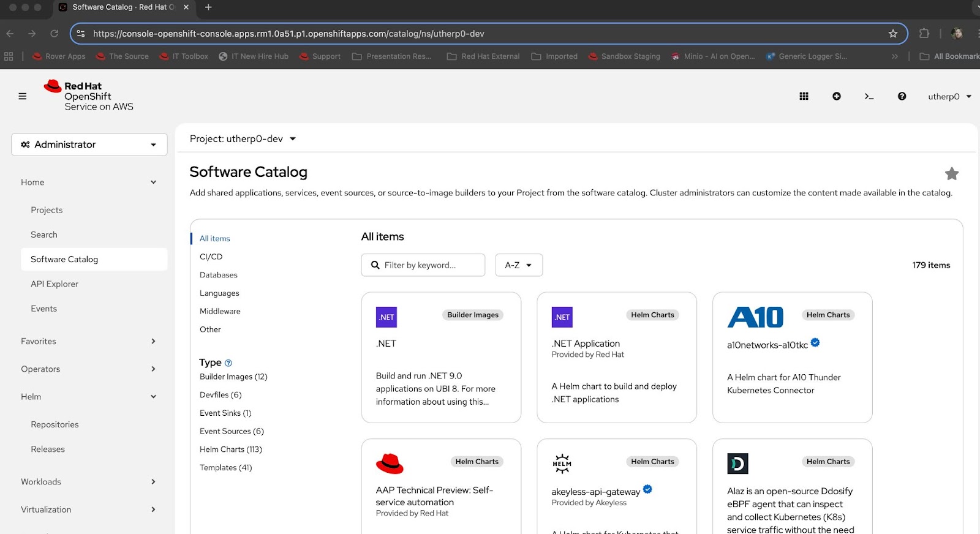Open the help question mark menu
Screen dimensions: 980x534
[x=902, y=96]
